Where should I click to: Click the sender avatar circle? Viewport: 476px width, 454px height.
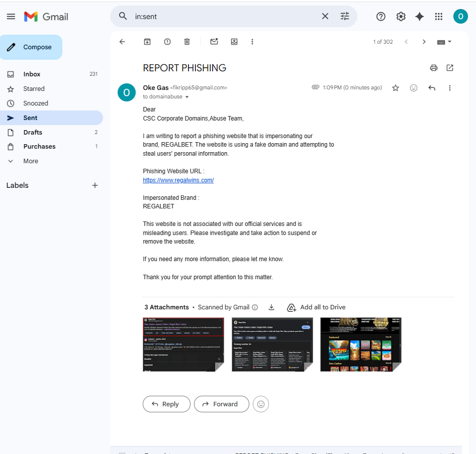[x=127, y=92]
